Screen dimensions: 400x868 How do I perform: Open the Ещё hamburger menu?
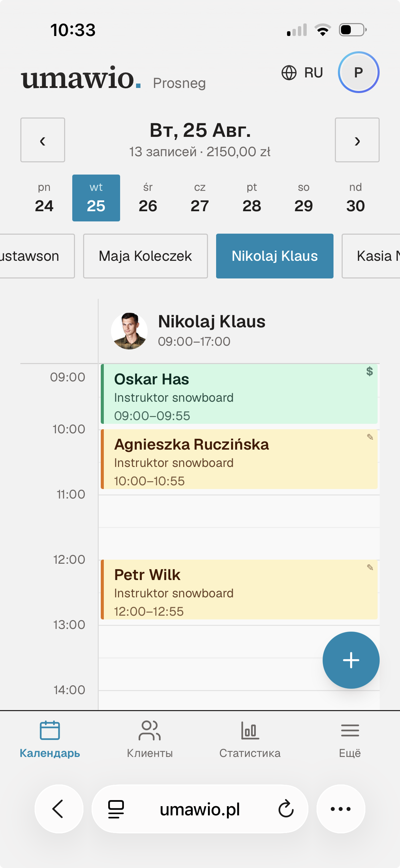click(x=350, y=739)
